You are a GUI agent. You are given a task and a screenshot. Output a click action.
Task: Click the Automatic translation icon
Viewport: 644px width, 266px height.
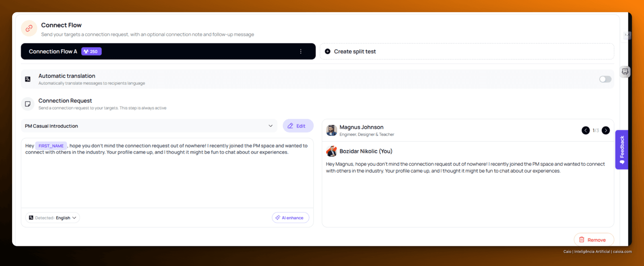click(x=28, y=79)
